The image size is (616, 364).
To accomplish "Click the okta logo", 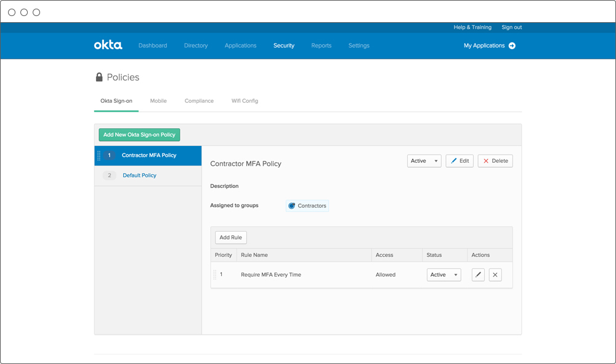I will [x=108, y=46].
